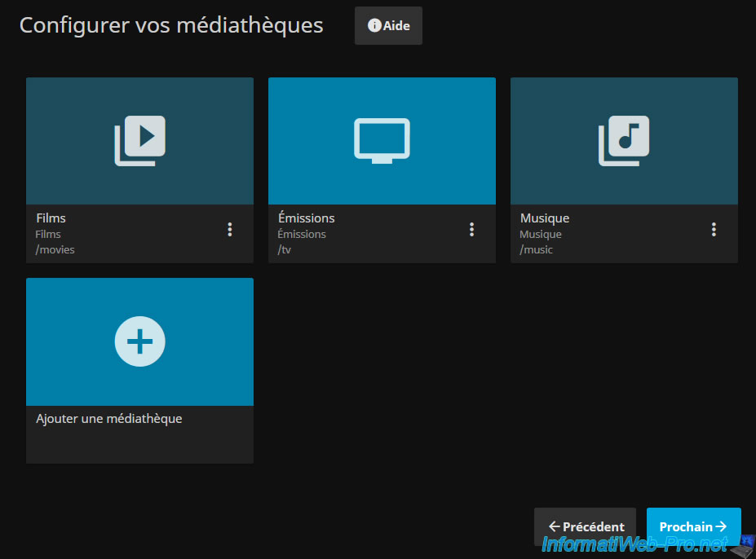Click the Émissions TV screen icon

[x=382, y=140]
